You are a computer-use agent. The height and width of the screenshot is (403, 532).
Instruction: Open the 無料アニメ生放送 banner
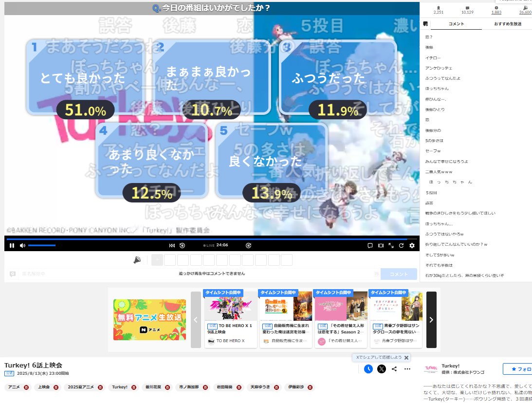[x=149, y=320]
